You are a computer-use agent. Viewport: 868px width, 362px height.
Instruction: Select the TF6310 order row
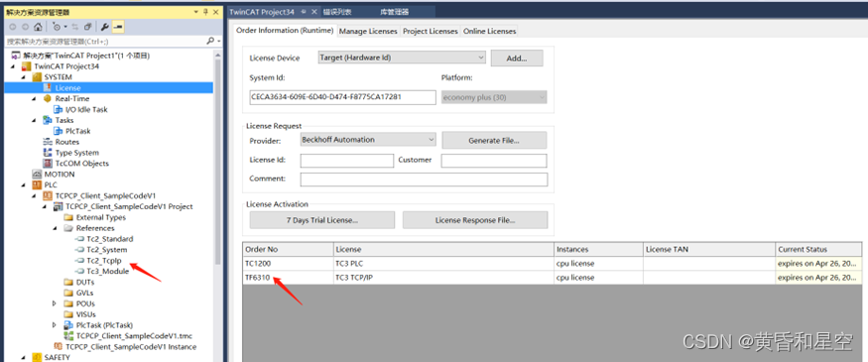tap(552, 278)
